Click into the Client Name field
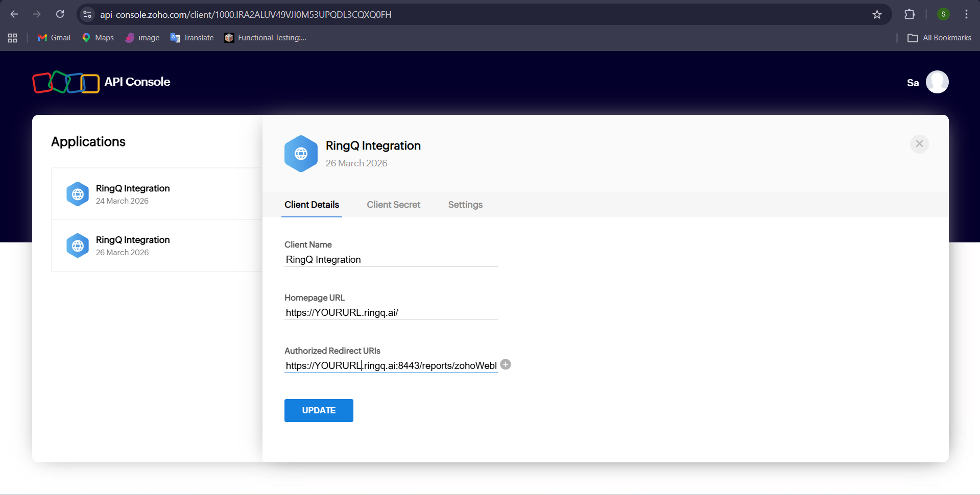Screen dimensions: 980x495 point(391,260)
